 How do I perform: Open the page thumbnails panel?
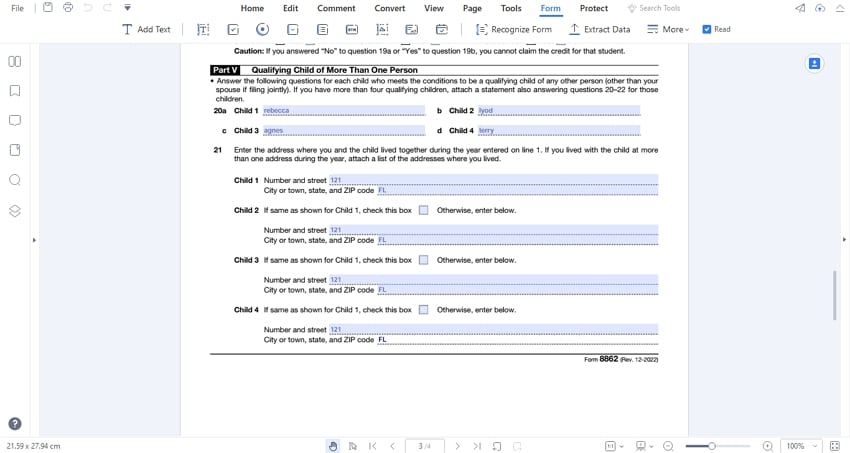point(15,61)
